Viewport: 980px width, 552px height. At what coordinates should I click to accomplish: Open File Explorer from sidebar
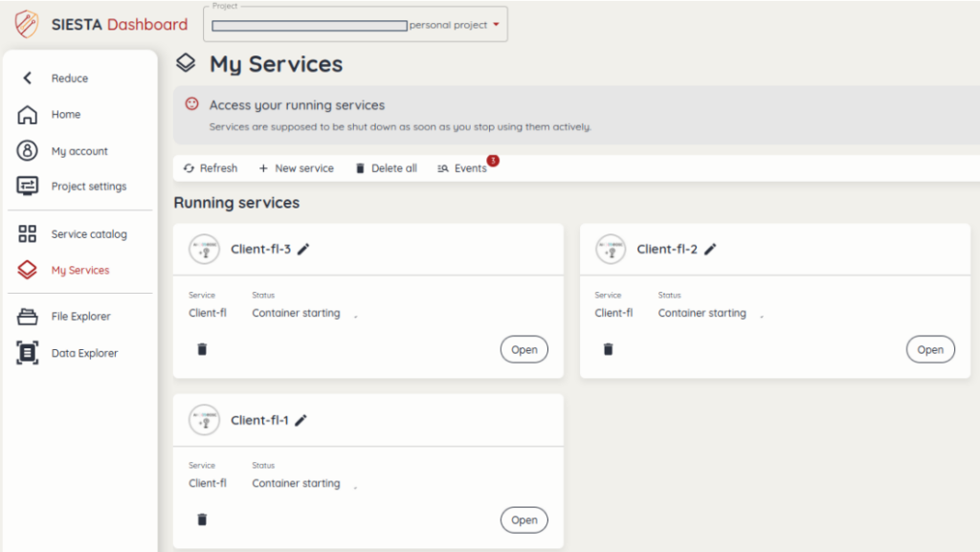click(x=80, y=317)
